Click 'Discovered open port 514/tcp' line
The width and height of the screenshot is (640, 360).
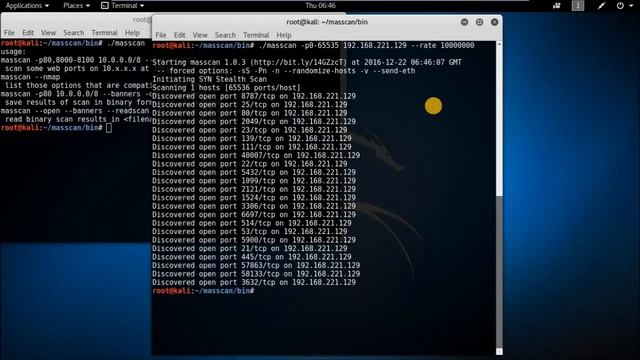coord(252,223)
